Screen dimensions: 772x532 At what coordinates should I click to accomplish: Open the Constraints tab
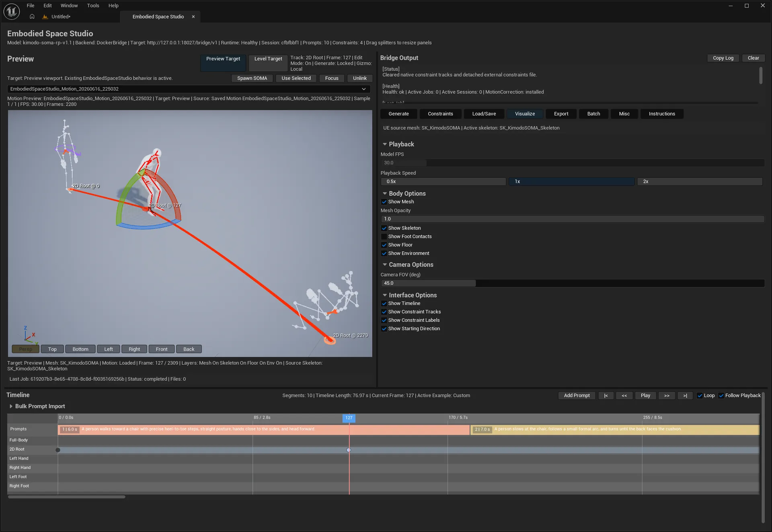point(440,114)
